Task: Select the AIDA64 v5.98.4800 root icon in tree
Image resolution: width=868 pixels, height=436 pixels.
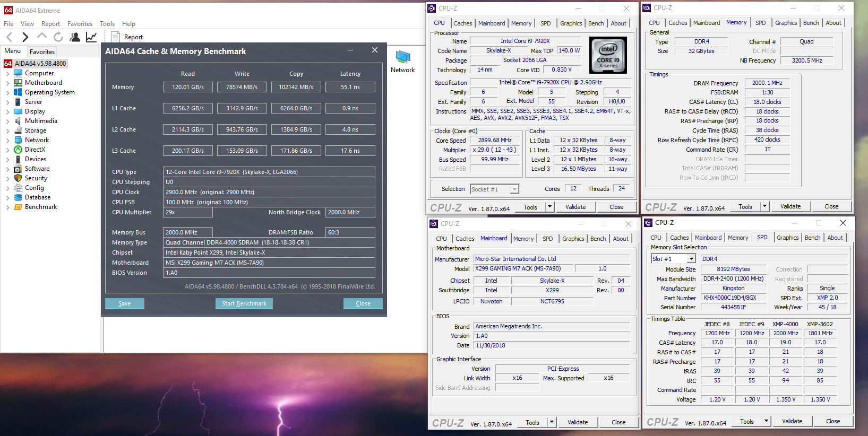Action: click(8, 64)
